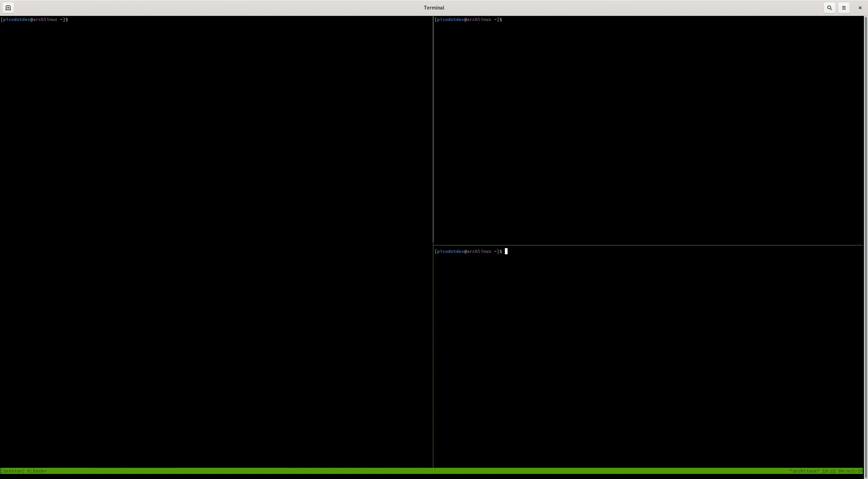Click the Terminal title in the headerbar

coord(434,7)
